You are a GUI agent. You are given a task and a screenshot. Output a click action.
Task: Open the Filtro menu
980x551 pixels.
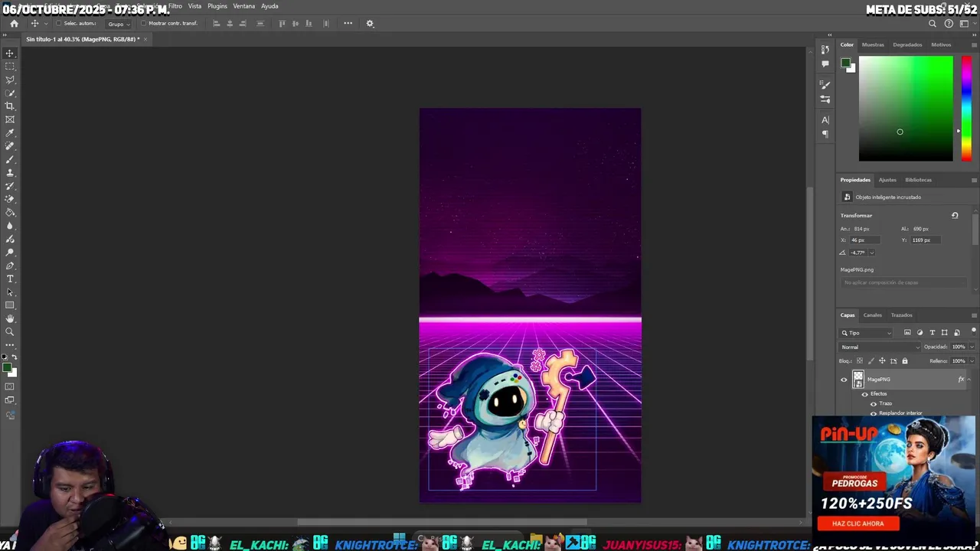click(175, 6)
